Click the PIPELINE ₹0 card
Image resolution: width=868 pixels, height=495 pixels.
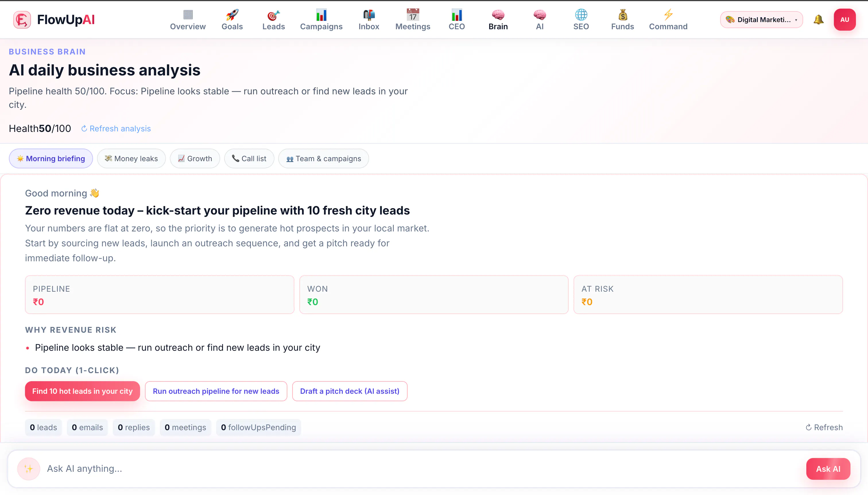(x=160, y=295)
